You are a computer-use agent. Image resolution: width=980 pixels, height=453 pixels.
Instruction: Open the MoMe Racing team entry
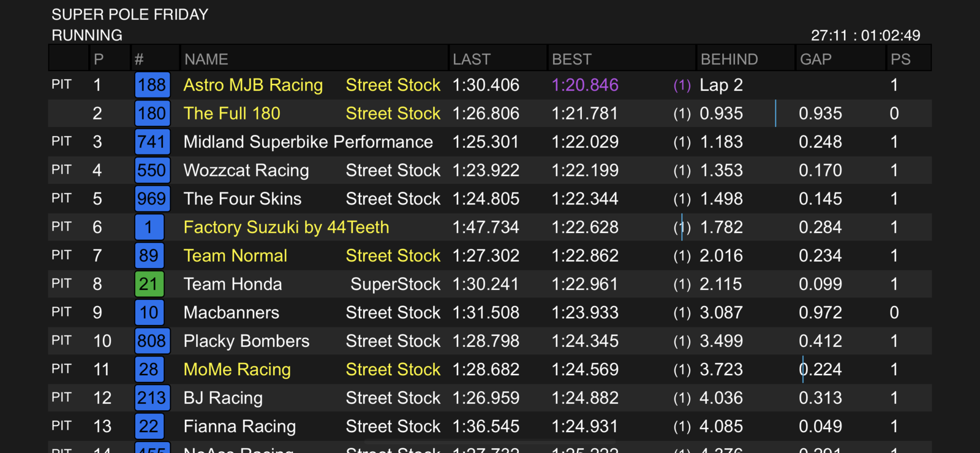coord(237,370)
